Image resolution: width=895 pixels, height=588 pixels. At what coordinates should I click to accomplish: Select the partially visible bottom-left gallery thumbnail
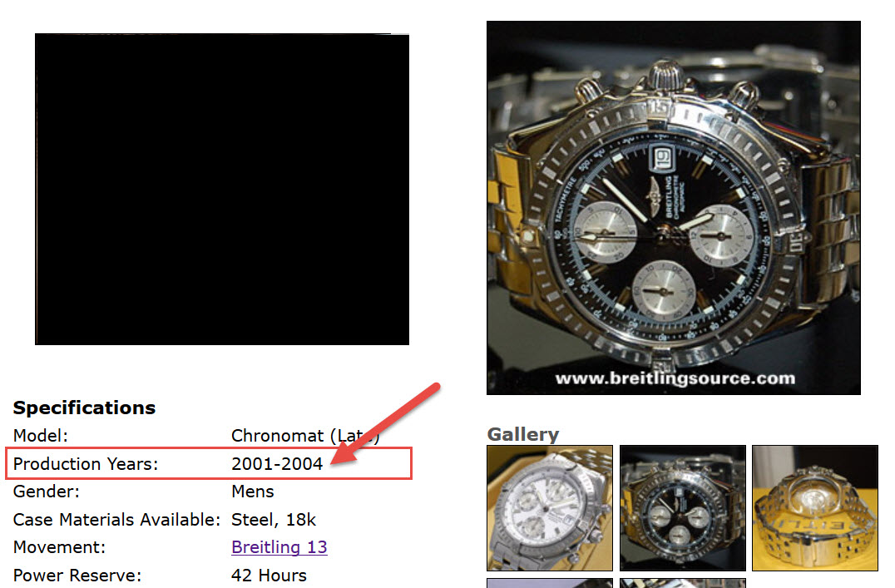pos(550,583)
